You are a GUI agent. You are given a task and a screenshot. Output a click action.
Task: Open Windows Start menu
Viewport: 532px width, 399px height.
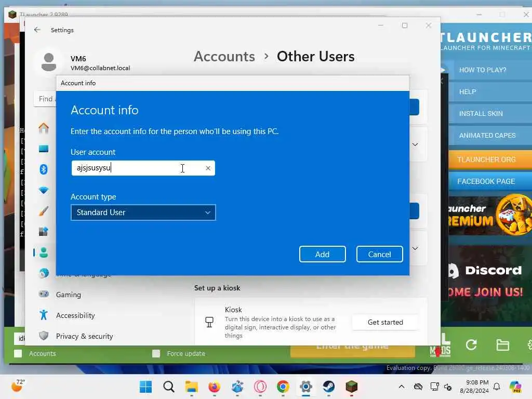tap(146, 387)
